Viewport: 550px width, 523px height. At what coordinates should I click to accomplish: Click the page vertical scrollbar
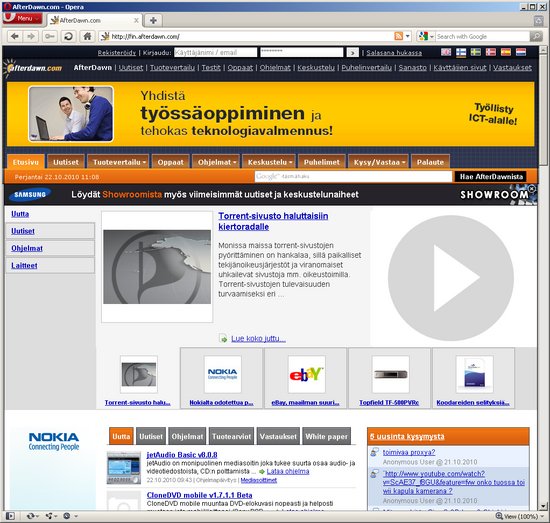point(543,277)
